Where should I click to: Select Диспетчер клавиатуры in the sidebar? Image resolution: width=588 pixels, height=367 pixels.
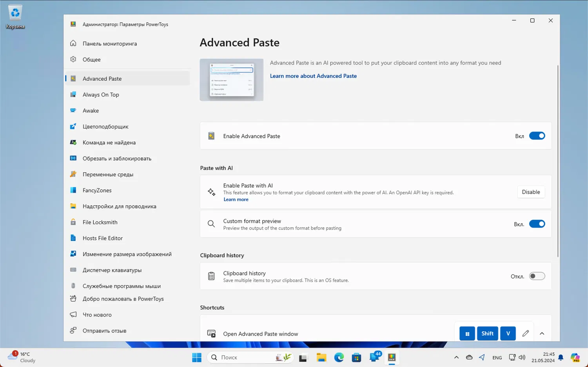(112, 270)
